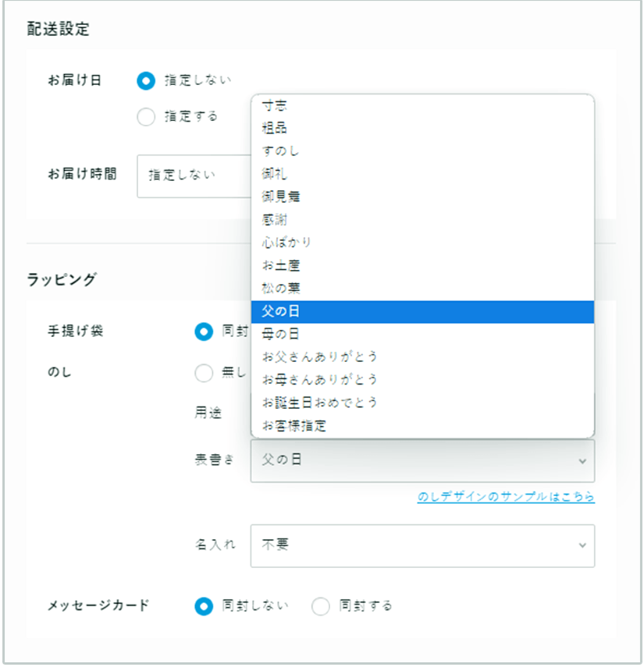Image resolution: width=644 pixels, height=667 pixels.
Task: Choose 御見舞 from the list
Action: click(x=422, y=197)
